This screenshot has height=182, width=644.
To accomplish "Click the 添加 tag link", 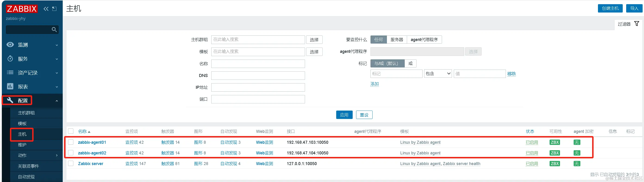I will click(x=374, y=84).
